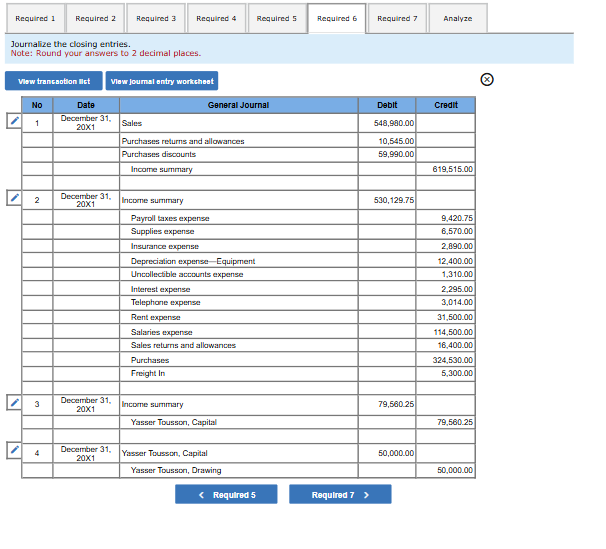
Task: Click the No column header
Action: 37,105
